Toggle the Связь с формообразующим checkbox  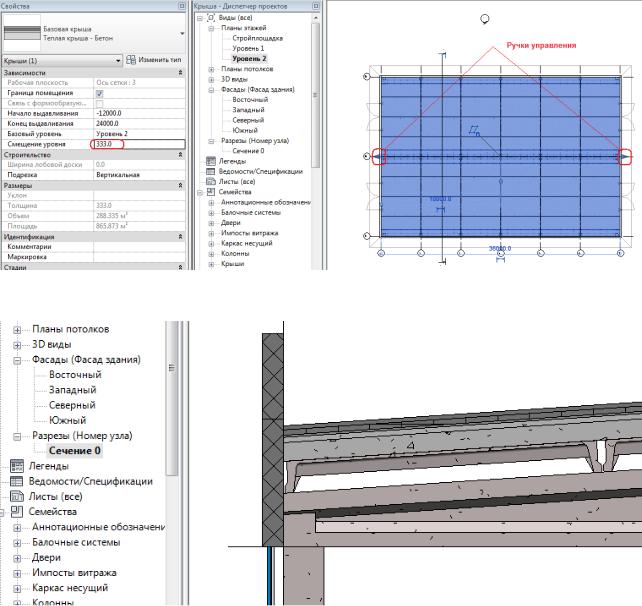[99, 104]
